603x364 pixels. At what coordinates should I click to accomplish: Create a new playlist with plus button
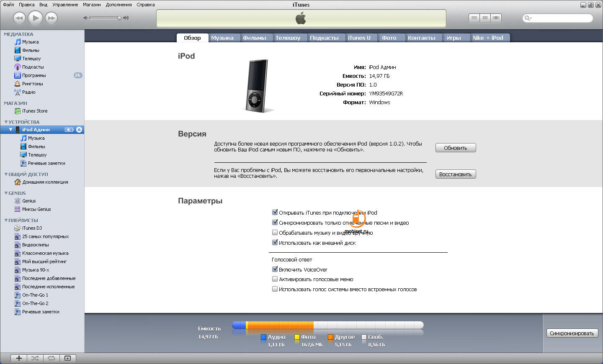19,358
